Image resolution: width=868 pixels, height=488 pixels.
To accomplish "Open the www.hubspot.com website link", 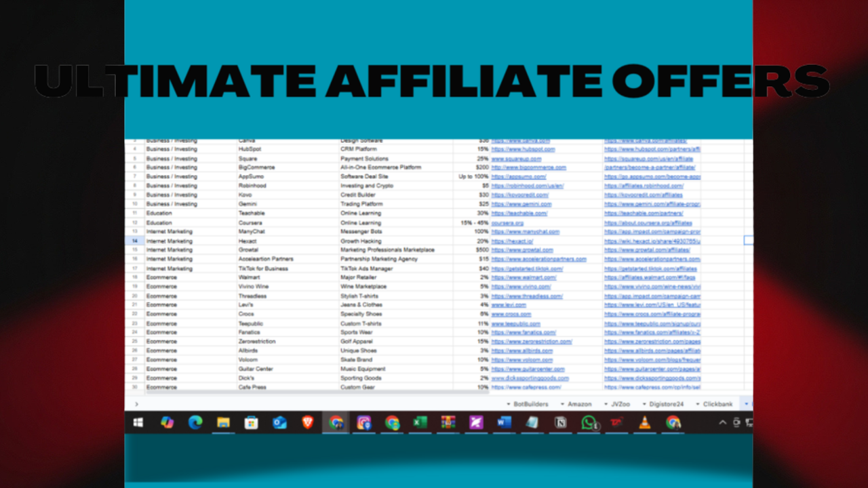I will 523,149.
